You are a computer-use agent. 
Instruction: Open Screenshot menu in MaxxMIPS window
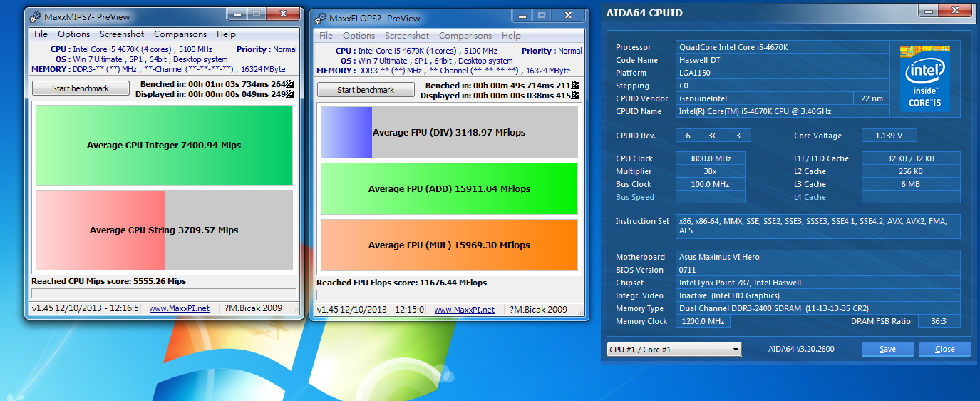pyautogui.click(x=122, y=34)
